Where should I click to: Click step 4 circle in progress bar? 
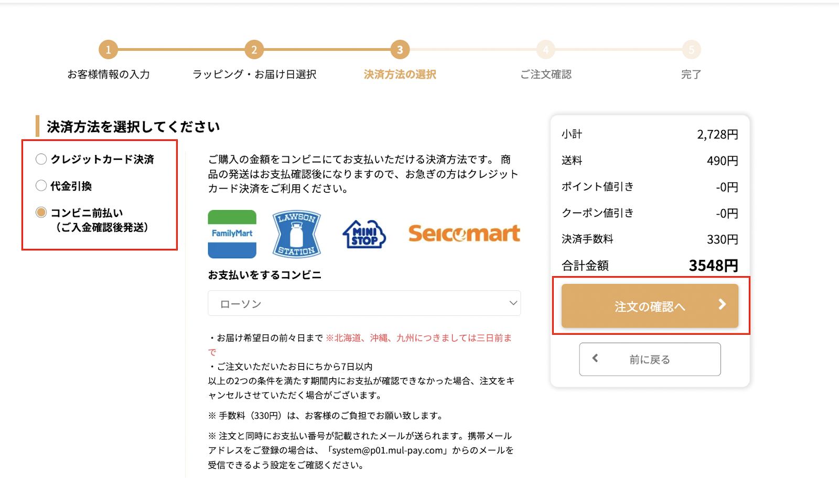545,50
